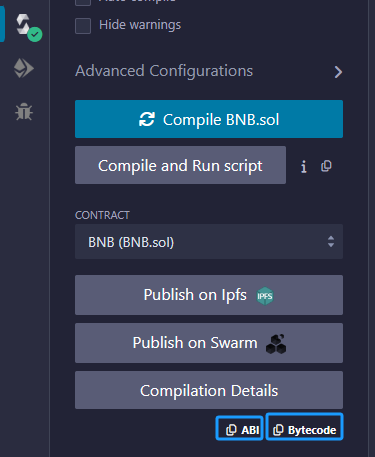Open the debugger bug icon
This screenshot has width=375, height=457.
coord(24,112)
